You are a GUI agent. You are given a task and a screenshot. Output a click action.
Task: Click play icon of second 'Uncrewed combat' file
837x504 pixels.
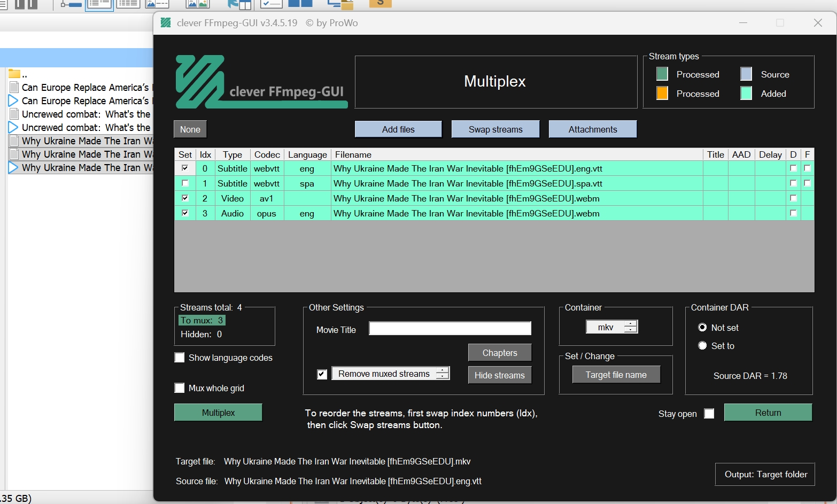pyautogui.click(x=13, y=127)
